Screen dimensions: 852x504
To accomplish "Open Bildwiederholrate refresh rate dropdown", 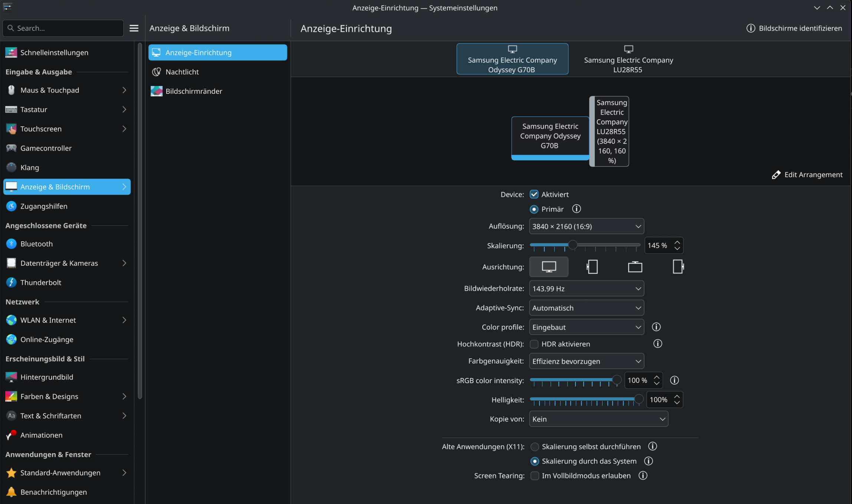I will pos(586,289).
